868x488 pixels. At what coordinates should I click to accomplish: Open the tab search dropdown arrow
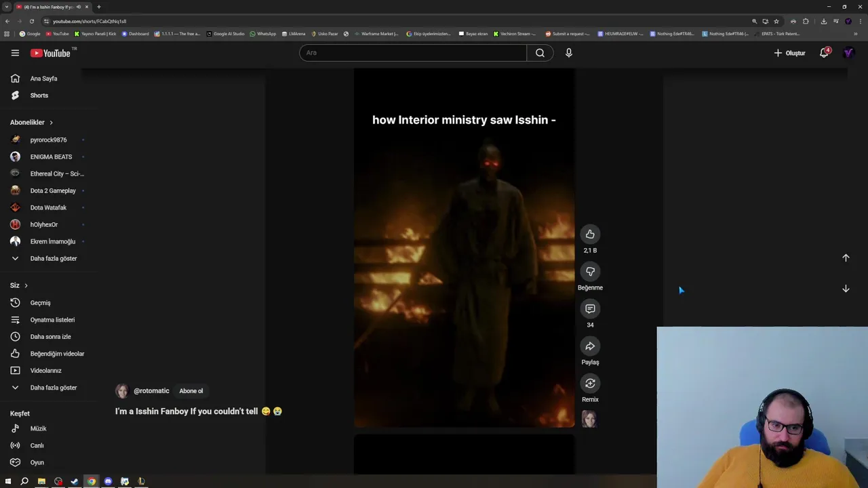[x=6, y=7]
